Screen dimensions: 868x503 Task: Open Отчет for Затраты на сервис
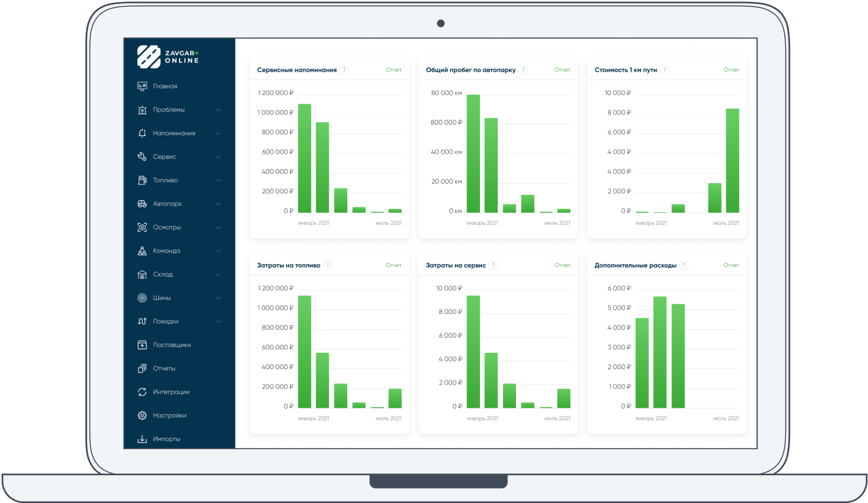tap(563, 265)
